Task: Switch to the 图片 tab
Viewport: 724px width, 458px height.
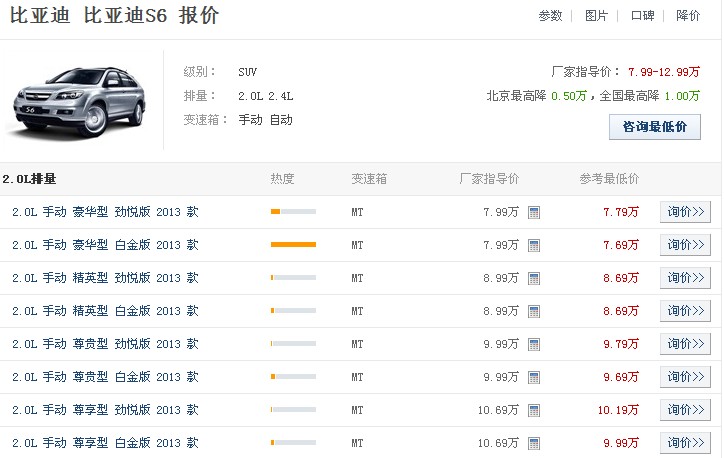Action: point(596,16)
